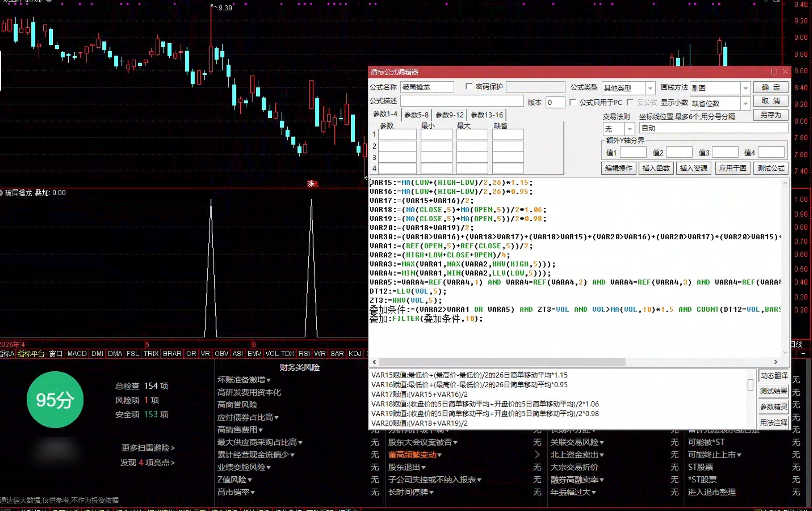812x511 pixels.
Task: Close the formula editor dialog
Action: click(785, 71)
